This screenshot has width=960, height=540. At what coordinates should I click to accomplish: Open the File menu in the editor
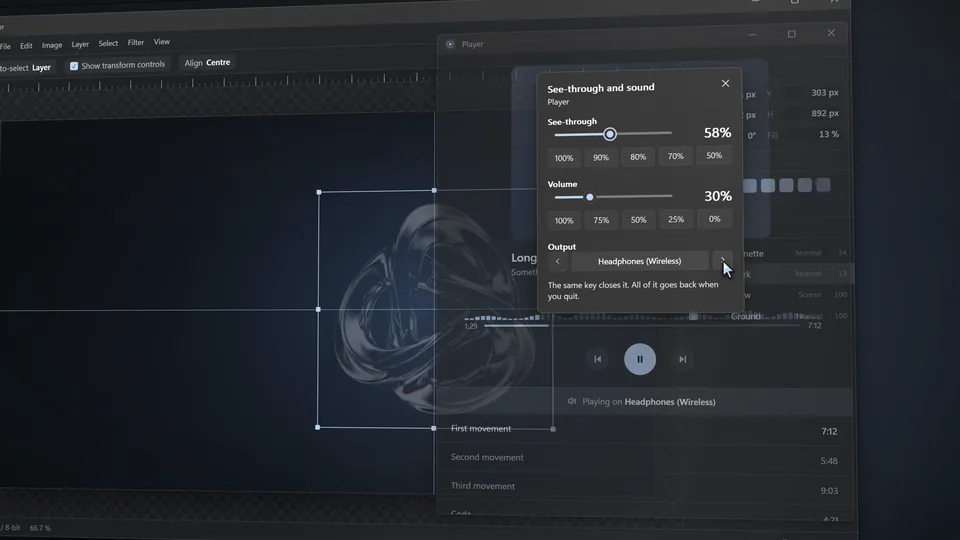pyautogui.click(x=6, y=46)
